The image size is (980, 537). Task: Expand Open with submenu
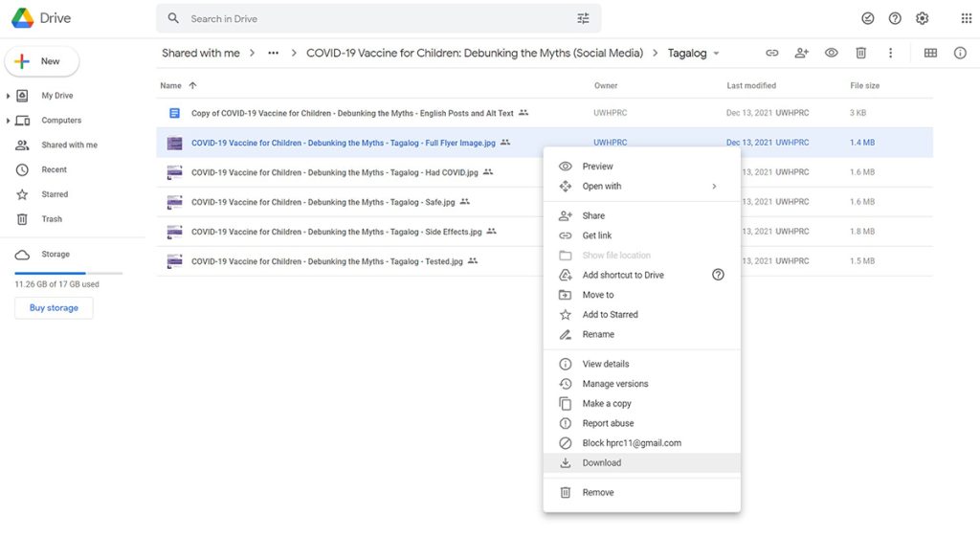(x=642, y=187)
